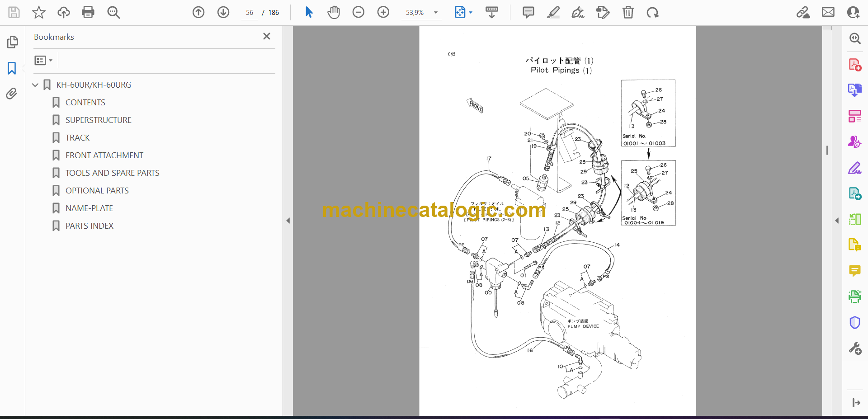Upload file to cloud
This screenshot has height=419, width=868.
[x=64, y=12]
